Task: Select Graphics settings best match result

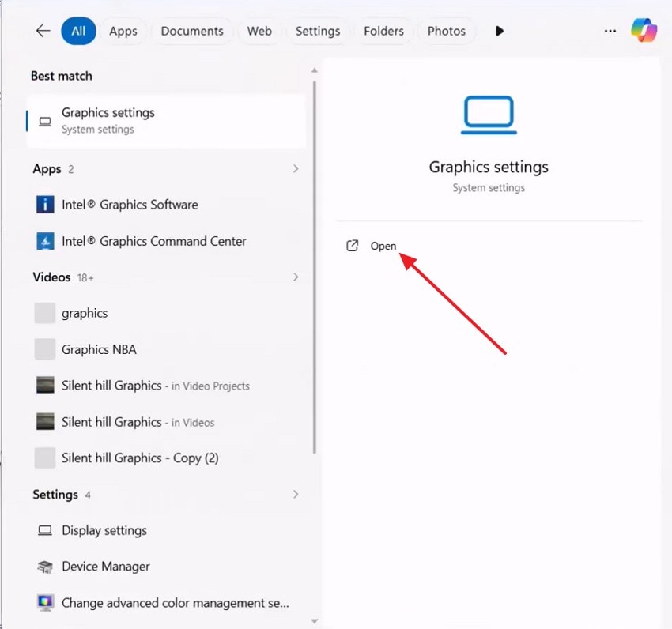Action: (x=166, y=121)
